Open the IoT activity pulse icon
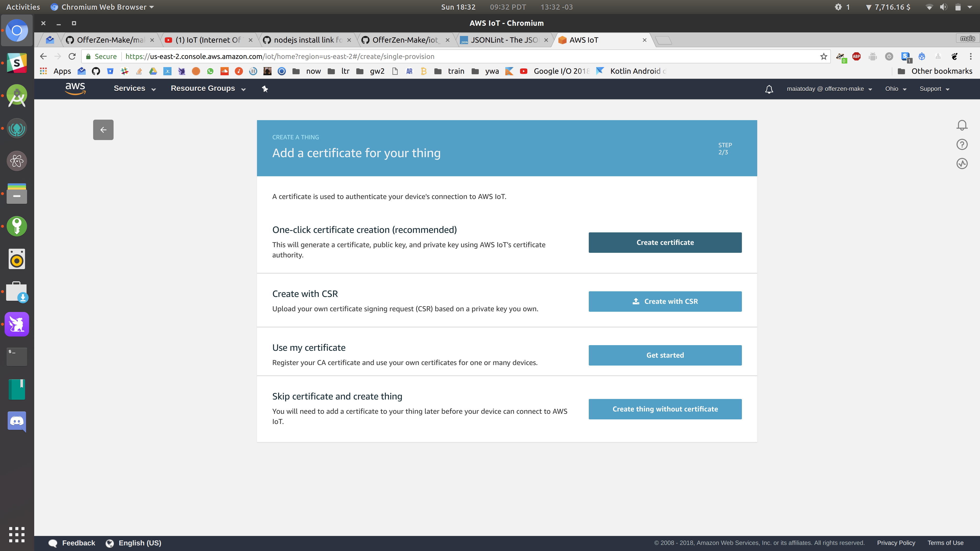 click(962, 164)
